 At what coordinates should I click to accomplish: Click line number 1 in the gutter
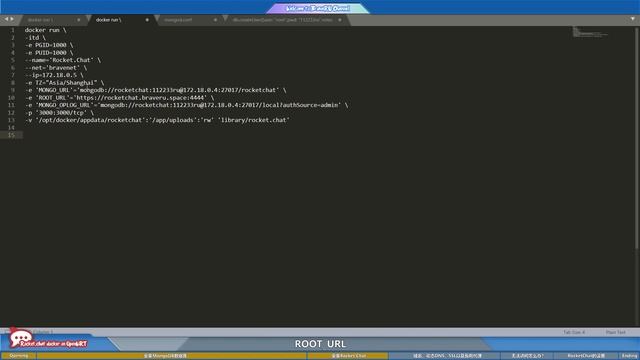click(x=13, y=30)
